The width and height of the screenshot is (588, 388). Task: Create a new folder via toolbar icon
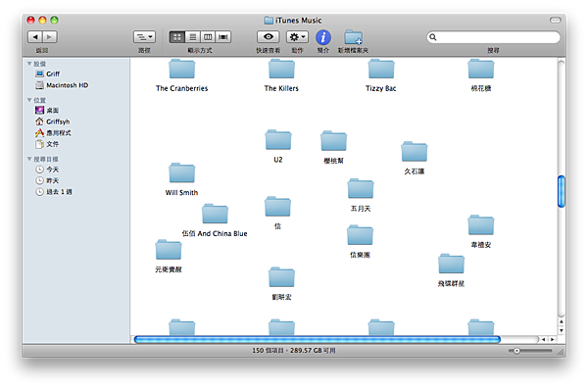353,37
